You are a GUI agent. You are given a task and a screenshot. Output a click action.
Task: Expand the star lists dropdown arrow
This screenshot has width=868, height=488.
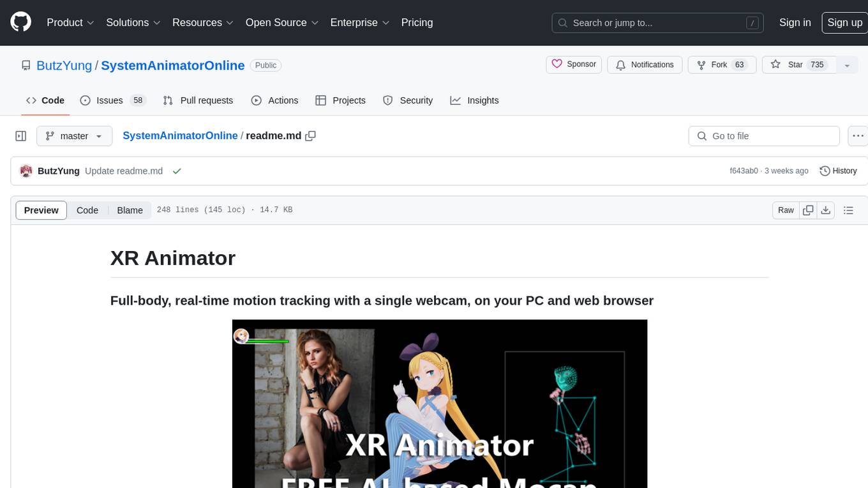coord(847,65)
